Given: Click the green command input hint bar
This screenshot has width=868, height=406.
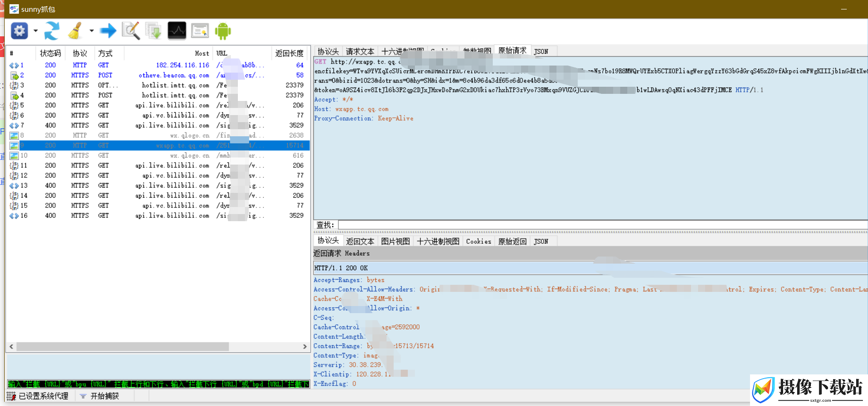Looking at the screenshot, I should (158, 384).
